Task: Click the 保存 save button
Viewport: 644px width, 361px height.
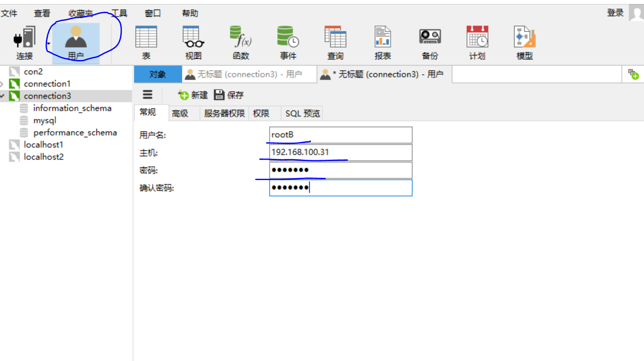Action: tap(229, 95)
